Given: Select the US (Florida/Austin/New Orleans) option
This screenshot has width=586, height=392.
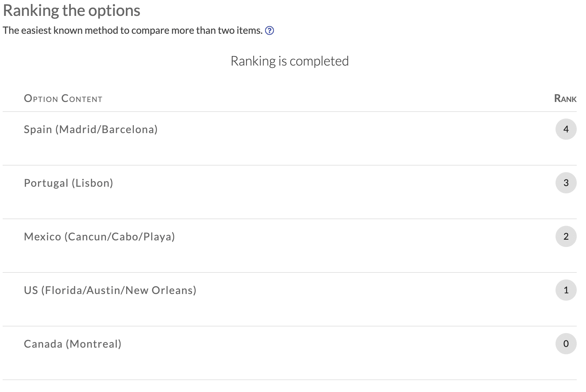Looking at the screenshot, I should click(110, 290).
